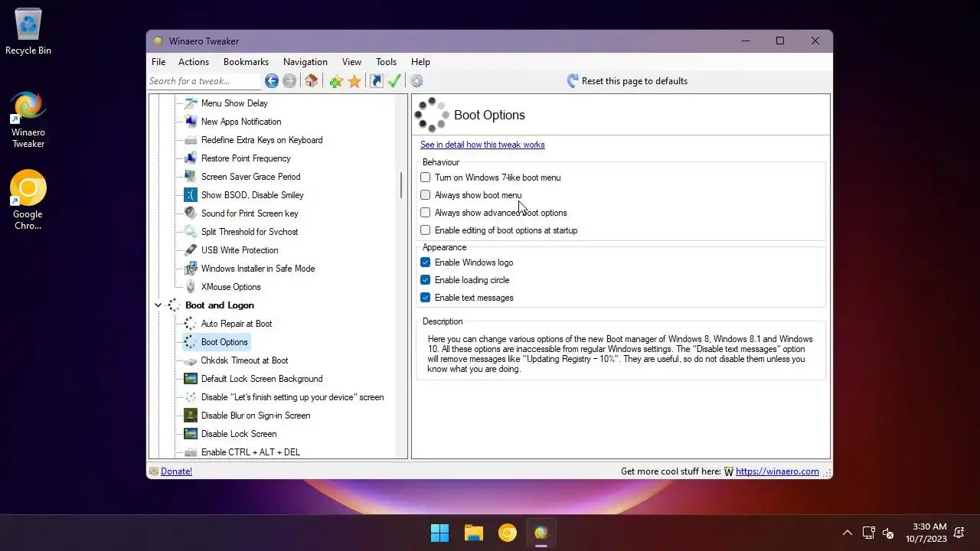Collapse the Boot and Logon tree section
Viewport: 980px width, 551px height.
158,305
